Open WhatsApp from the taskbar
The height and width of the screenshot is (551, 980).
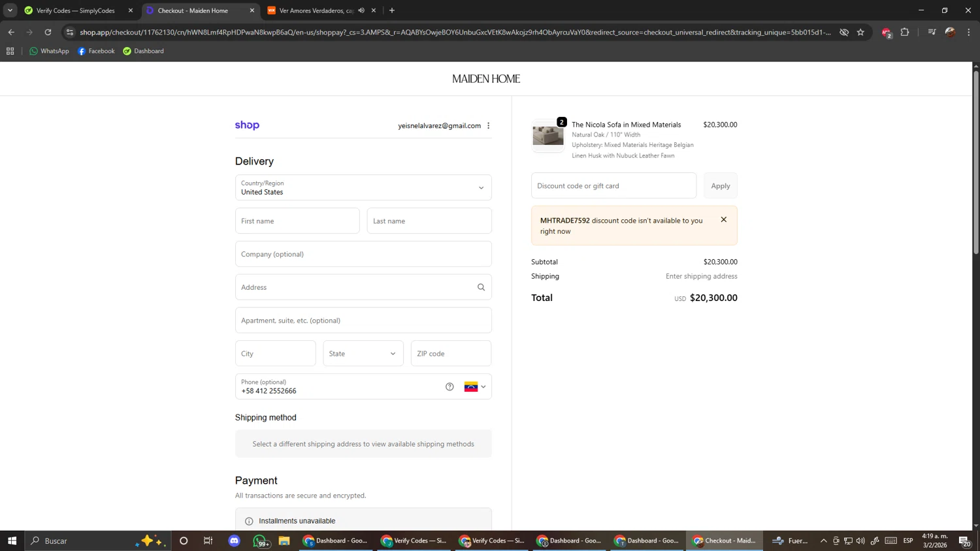pos(260,541)
